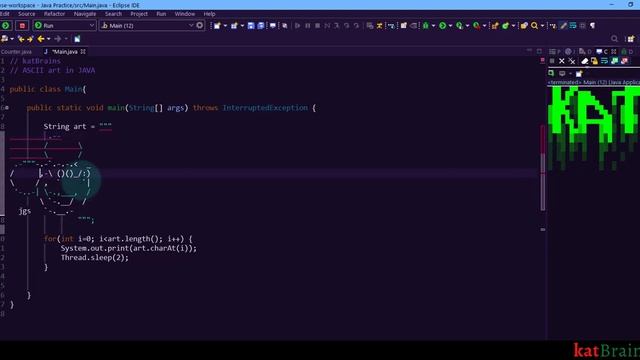640x360 pixels.
Task: Click the green Run play icon in toolbar
Action: click(x=442, y=26)
